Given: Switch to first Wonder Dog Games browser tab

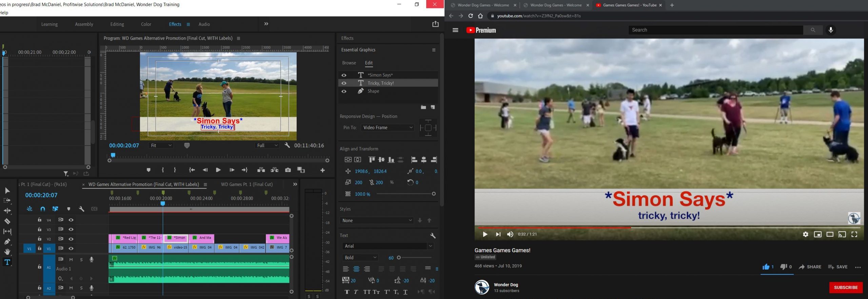Looking at the screenshot, I should pos(483,5).
